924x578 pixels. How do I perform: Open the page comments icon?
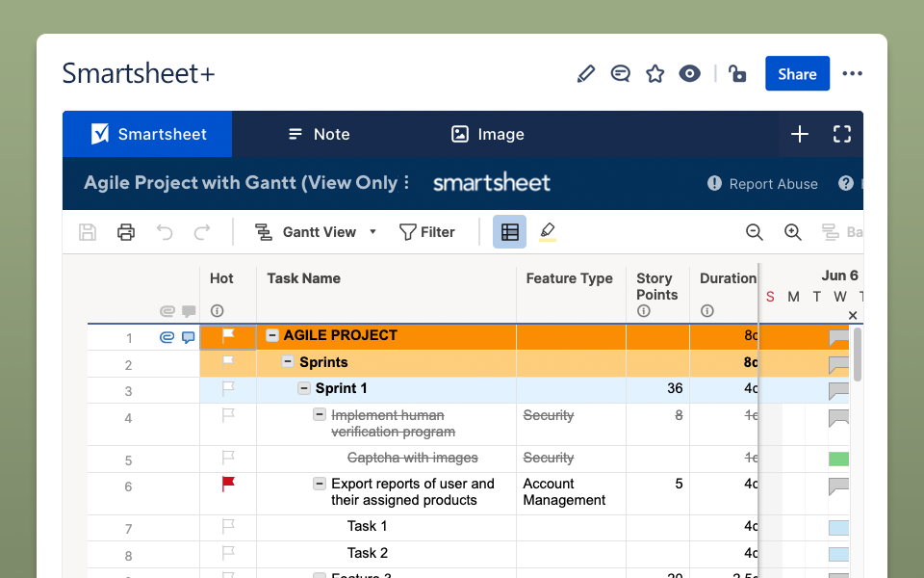point(620,74)
